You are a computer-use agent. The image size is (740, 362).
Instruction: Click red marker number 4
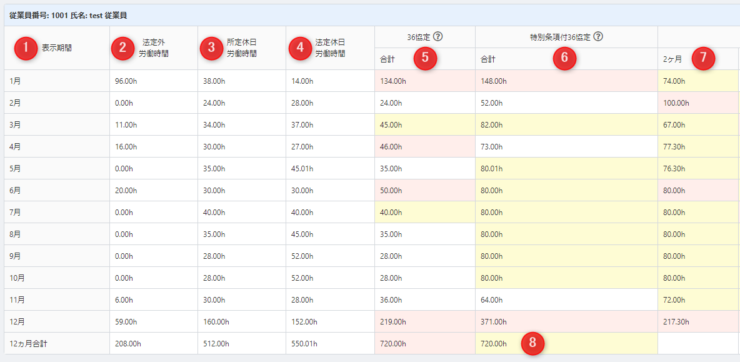(301, 49)
